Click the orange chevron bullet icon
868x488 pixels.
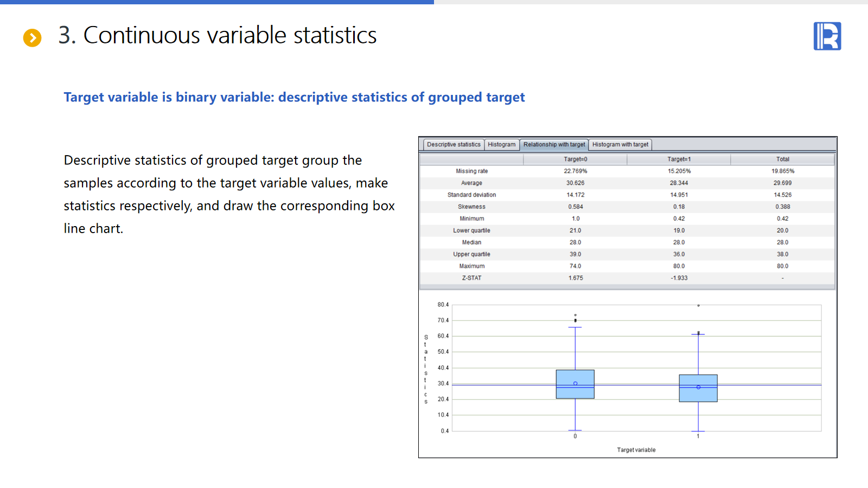point(33,37)
